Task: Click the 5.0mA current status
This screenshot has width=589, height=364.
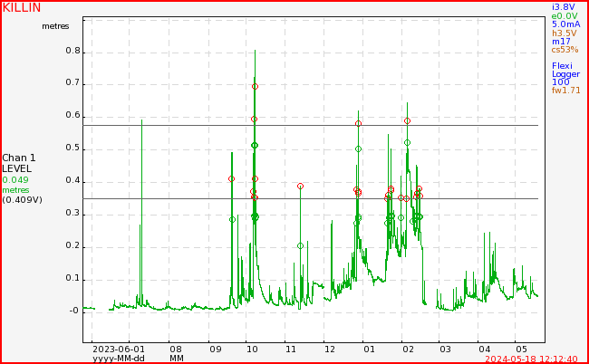Action: point(565,24)
